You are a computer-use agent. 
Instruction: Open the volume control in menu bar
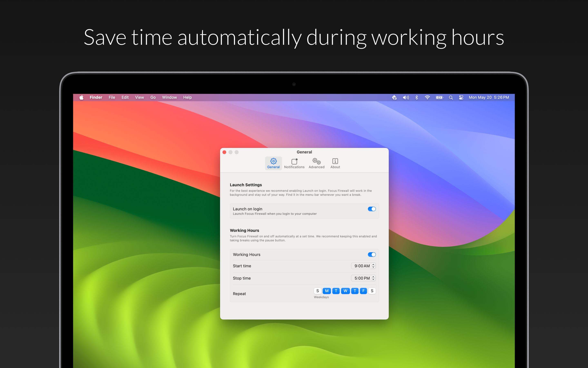[x=405, y=97]
